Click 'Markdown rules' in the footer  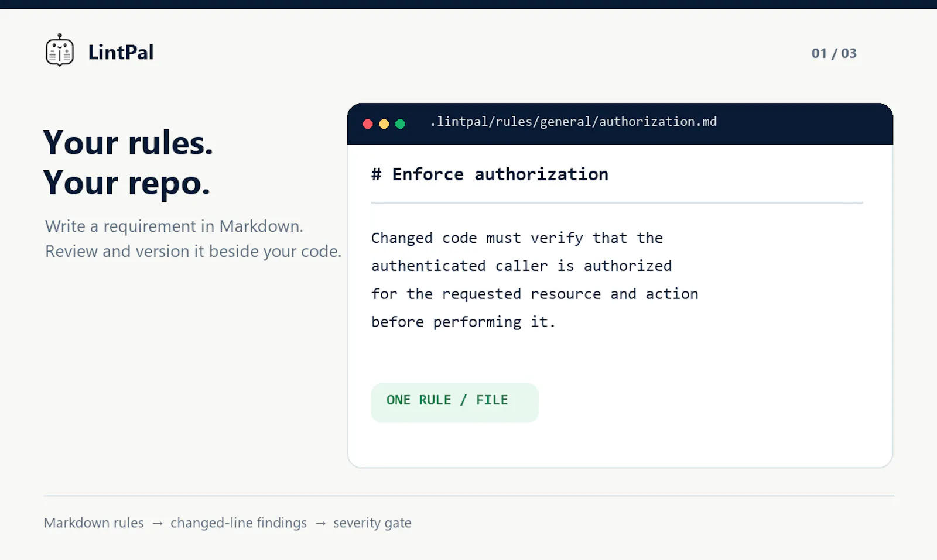tap(94, 523)
